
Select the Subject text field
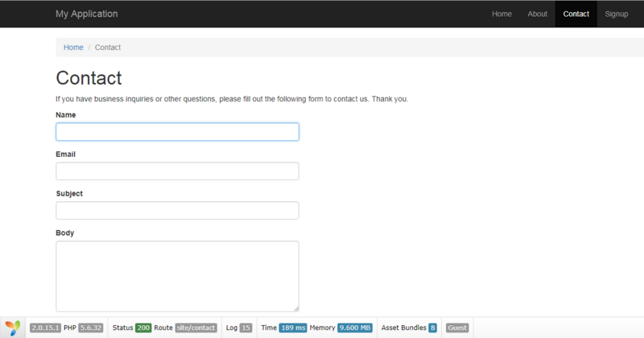point(177,211)
